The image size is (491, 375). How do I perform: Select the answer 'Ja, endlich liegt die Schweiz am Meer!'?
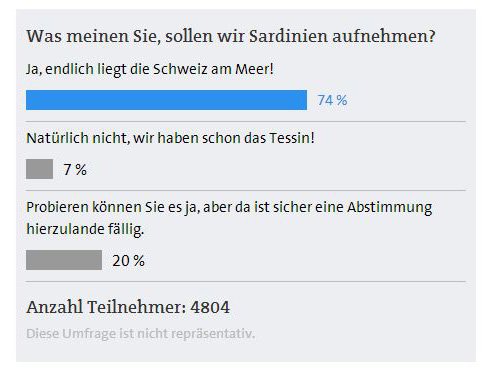[150, 69]
